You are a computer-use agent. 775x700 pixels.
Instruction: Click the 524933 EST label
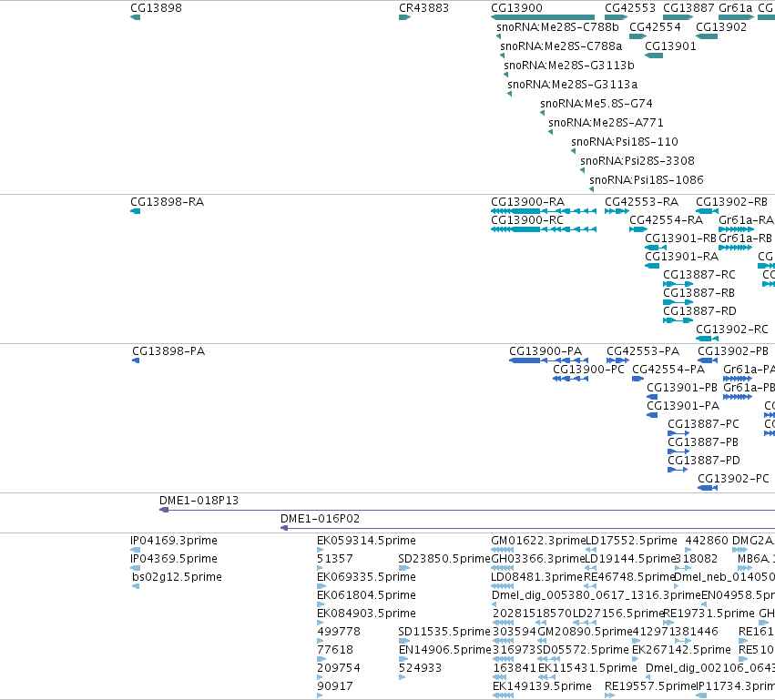[x=420, y=668]
